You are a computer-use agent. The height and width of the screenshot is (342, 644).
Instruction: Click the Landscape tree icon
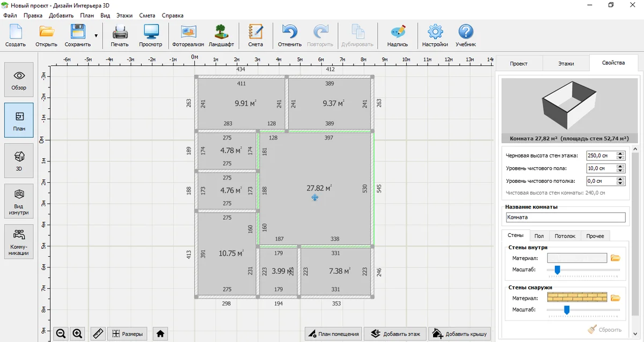[x=221, y=35]
